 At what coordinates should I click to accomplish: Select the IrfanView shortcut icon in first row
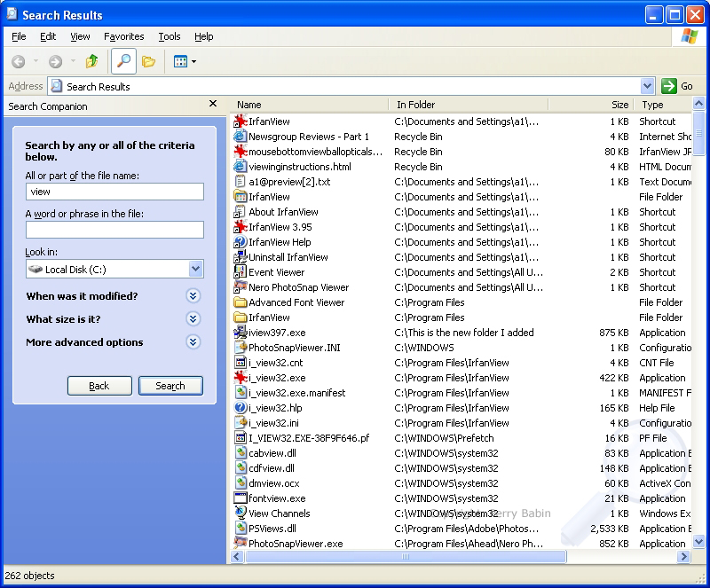point(240,122)
